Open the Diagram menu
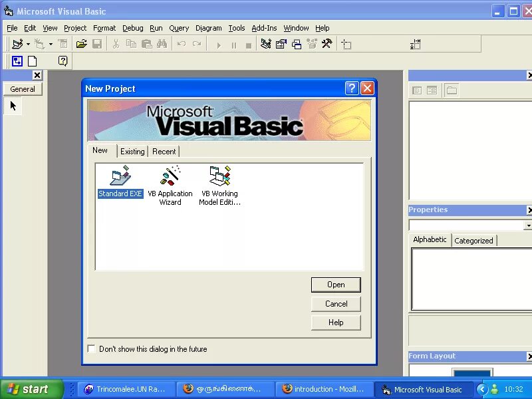The width and height of the screenshot is (532, 399). [x=208, y=28]
